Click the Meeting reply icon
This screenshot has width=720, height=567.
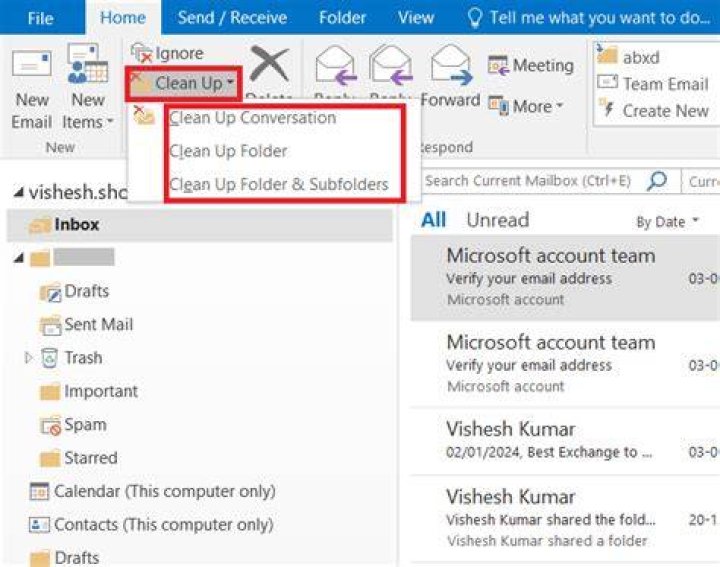(x=498, y=65)
